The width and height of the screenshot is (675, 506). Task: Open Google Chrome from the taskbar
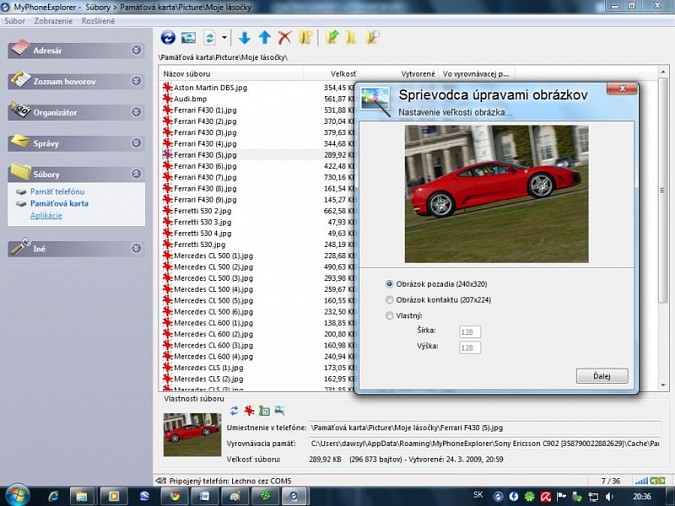175,497
